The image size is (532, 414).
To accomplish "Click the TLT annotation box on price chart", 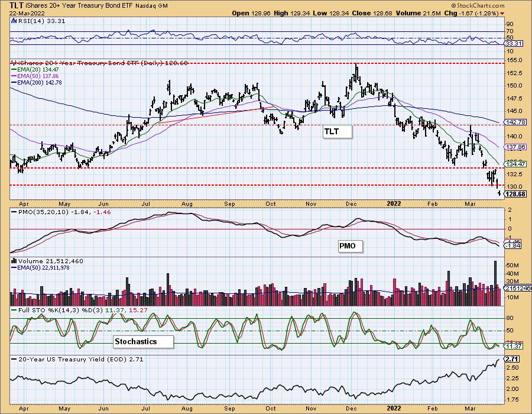I will (x=338, y=131).
